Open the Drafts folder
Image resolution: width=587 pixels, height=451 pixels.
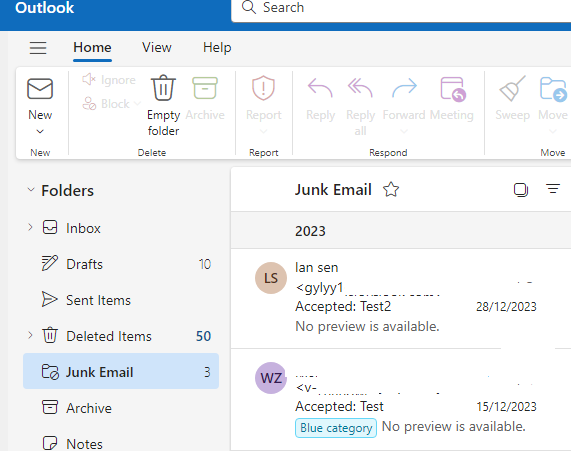point(121,264)
